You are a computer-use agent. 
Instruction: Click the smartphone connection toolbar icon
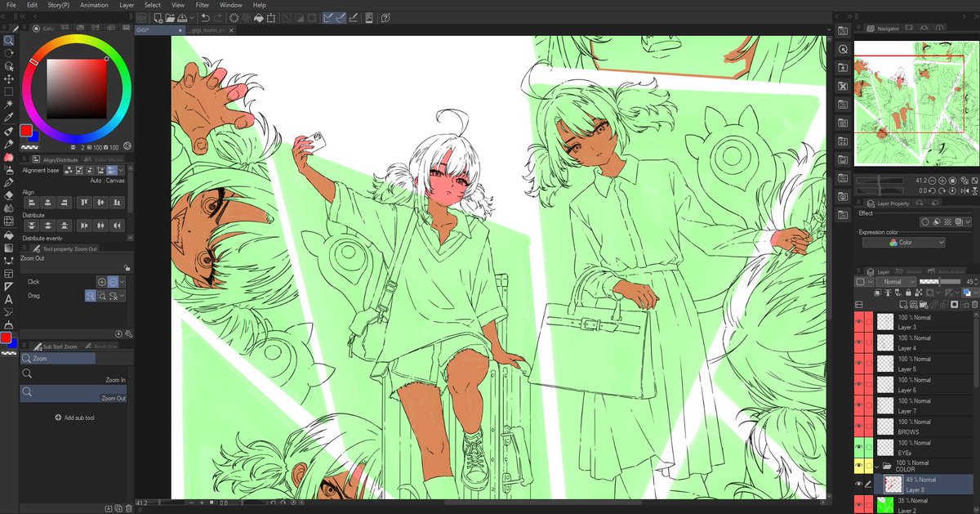pyautogui.click(x=368, y=17)
